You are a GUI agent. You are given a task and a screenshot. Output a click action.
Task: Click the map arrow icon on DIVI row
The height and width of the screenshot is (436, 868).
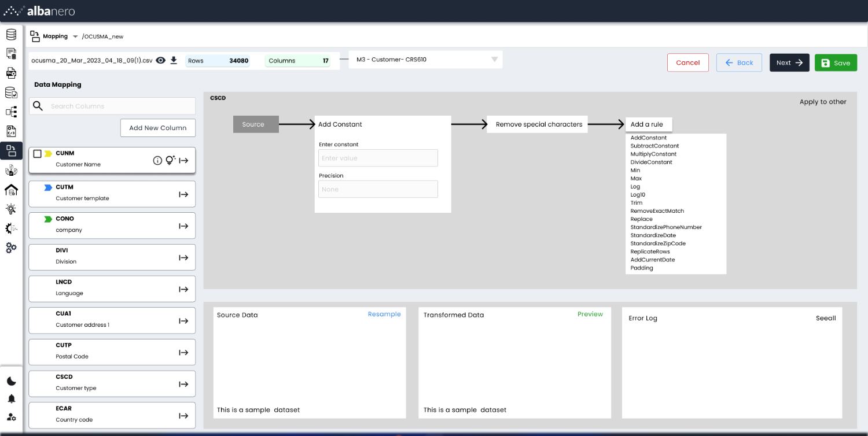183,258
